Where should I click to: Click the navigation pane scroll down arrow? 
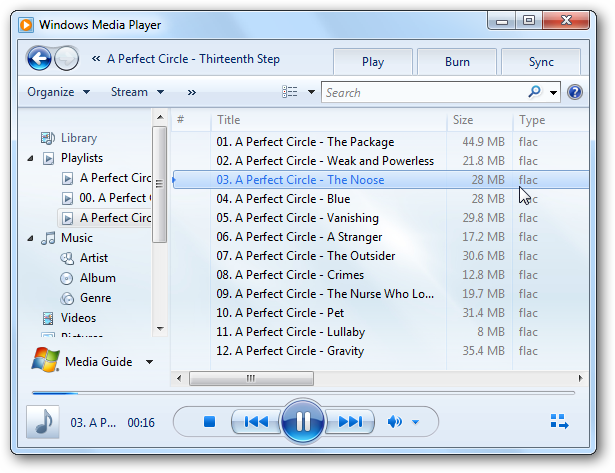tap(160, 329)
